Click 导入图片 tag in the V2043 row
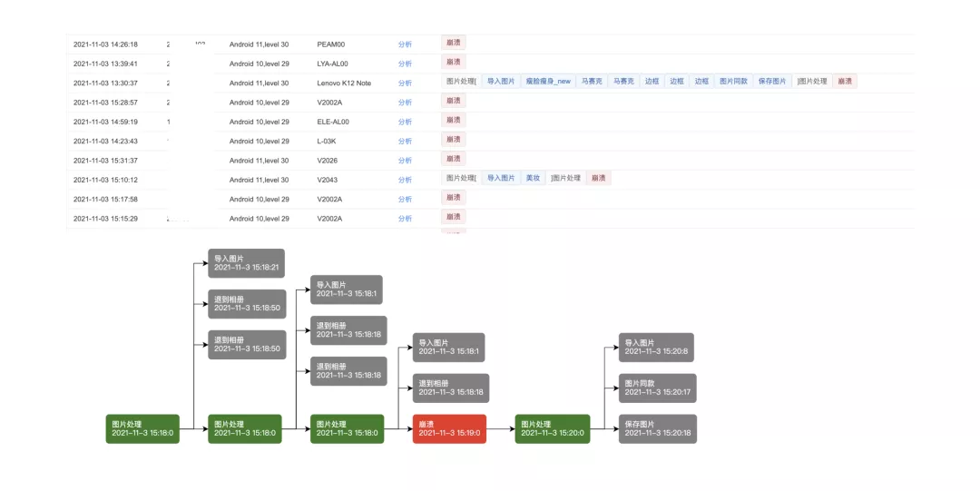 click(x=500, y=178)
